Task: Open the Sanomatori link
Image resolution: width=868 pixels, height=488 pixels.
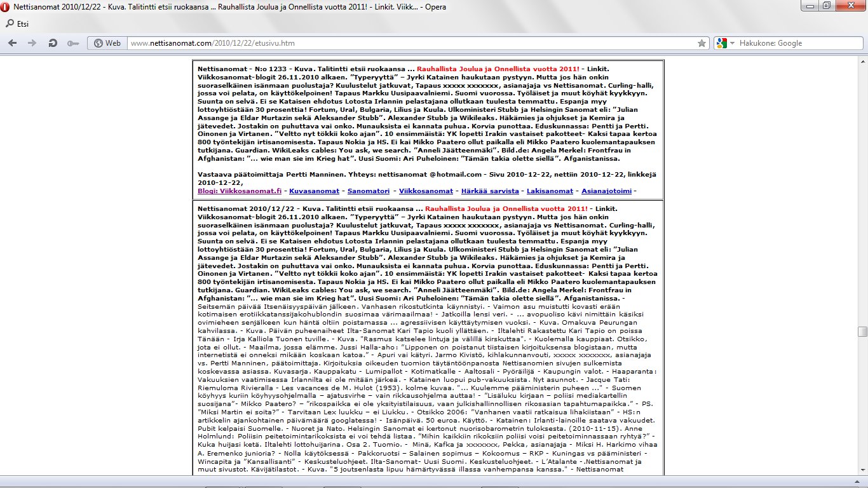Action: coord(367,191)
